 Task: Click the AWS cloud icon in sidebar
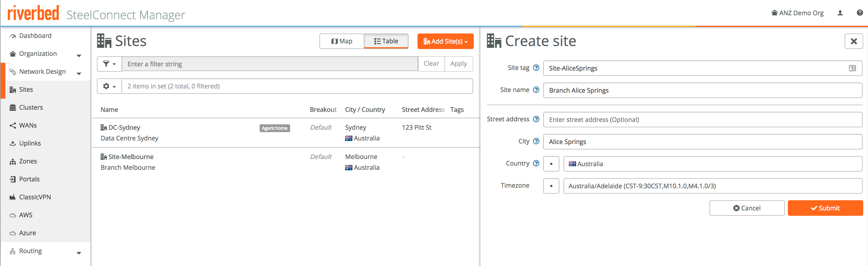13,215
